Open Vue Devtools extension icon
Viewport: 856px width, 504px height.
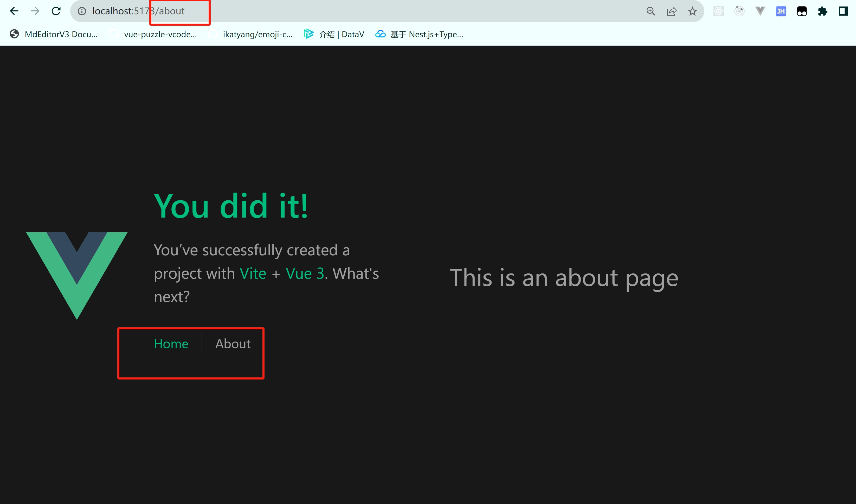coord(760,11)
